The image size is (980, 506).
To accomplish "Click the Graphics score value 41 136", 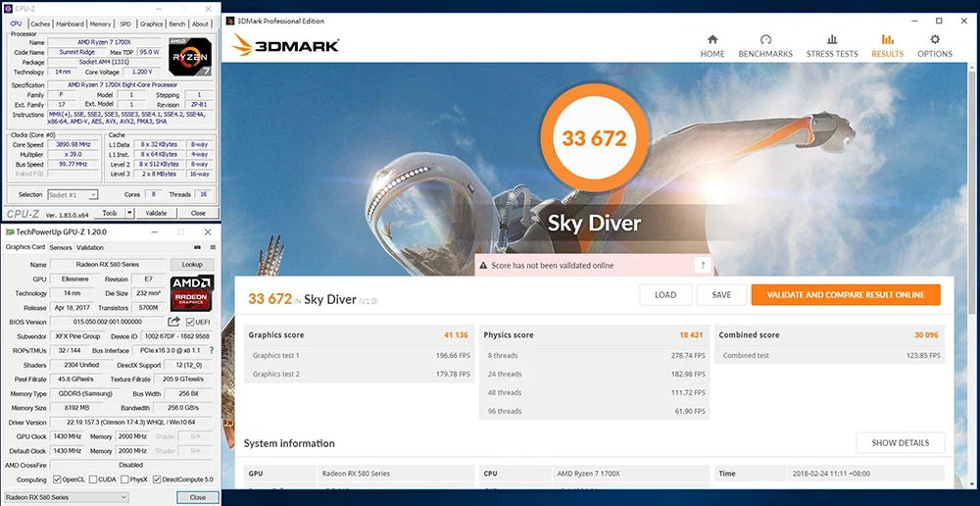I will [x=457, y=335].
